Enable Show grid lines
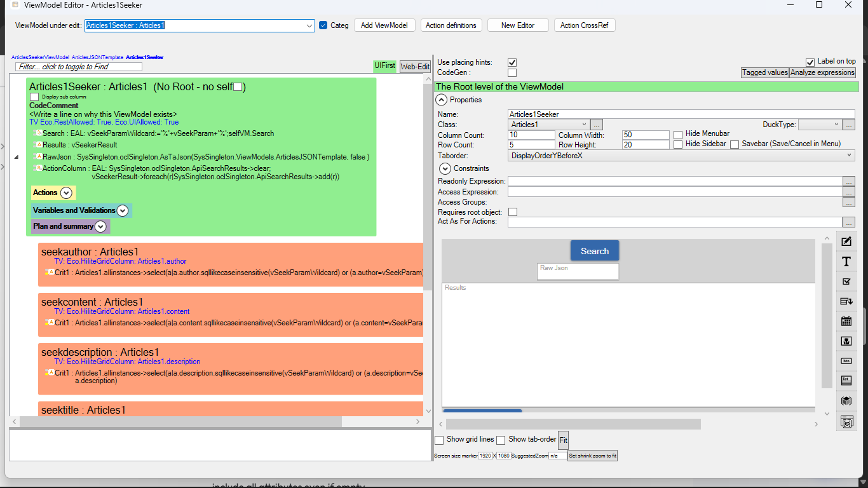The width and height of the screenshot is (868, 488). (439, 440)
